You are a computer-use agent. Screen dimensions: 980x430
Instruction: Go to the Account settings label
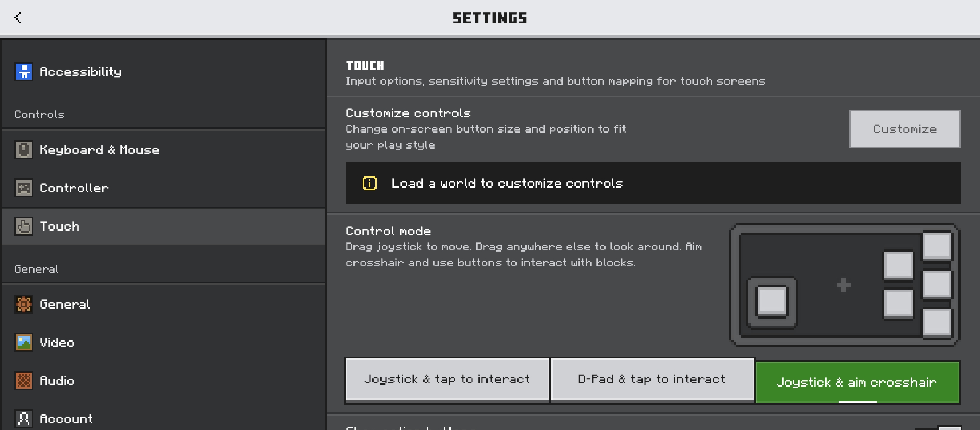pyautogui.click(x=66, y=418)
